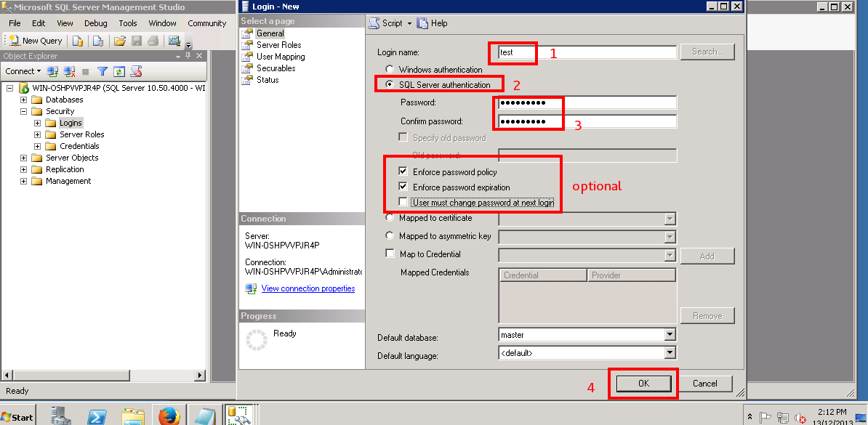The image size is (868, 425).
Task: Open the Default database dropdown
Action: click(x=670, y=334)
